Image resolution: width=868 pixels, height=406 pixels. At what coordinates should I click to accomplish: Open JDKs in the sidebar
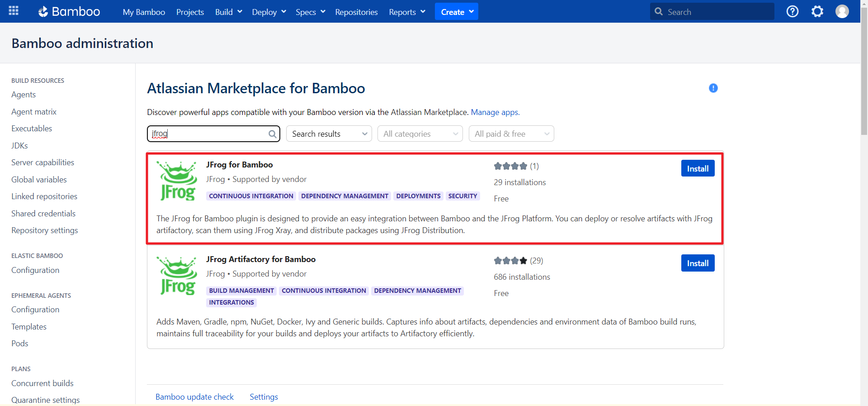19,146
